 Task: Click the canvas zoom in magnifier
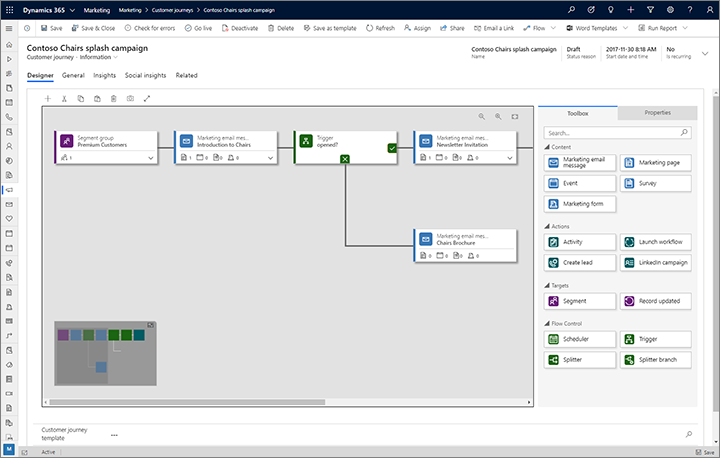[498, 117]
